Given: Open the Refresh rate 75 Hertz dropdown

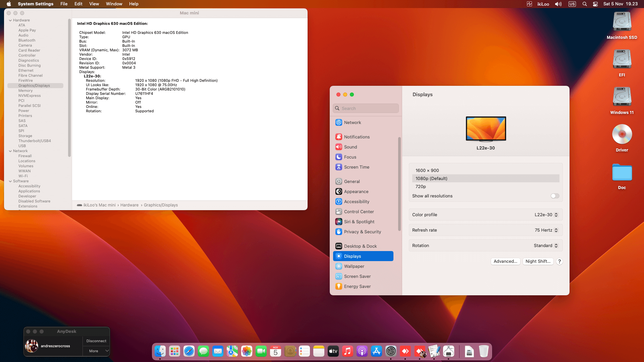Looking at the screenshot, I should click(546, 230).
